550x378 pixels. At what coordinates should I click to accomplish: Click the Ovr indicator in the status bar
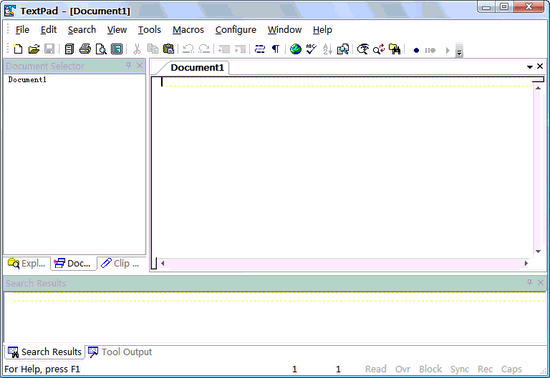tap(403, 369)
